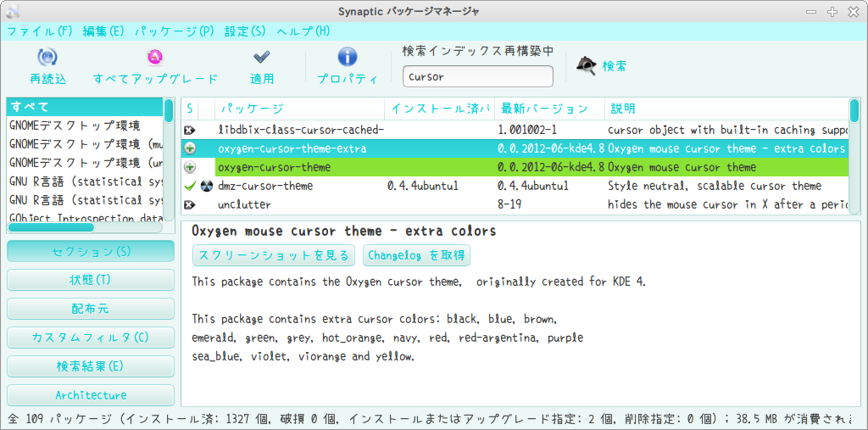Image resolution: width=868 pixels, height=430 pixels.
Task: Click install-marked icon of oxygen-cursor-theme row
Action: (190, 167)
